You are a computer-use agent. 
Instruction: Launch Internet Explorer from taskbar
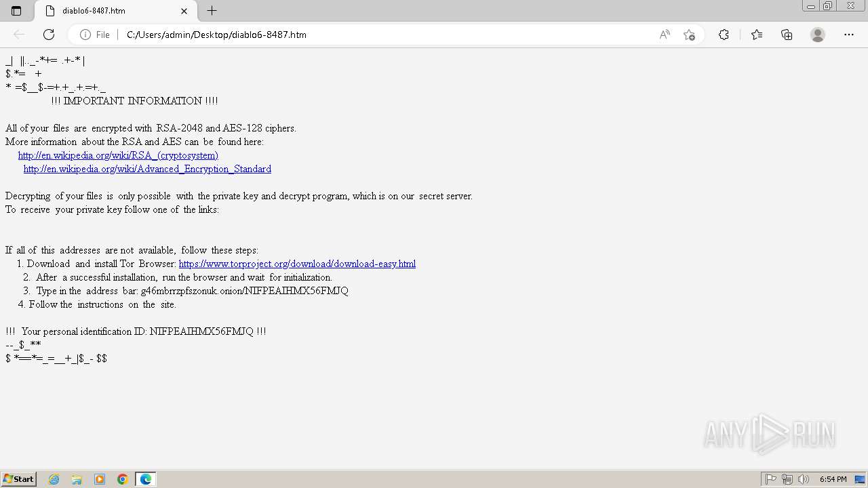click(54, 479)
